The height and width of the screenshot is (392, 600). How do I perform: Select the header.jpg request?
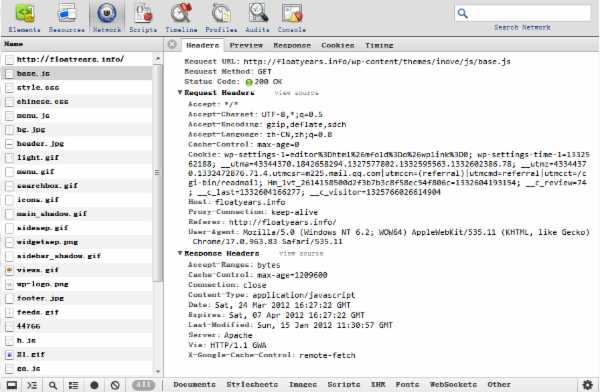(x=77, y=144)
